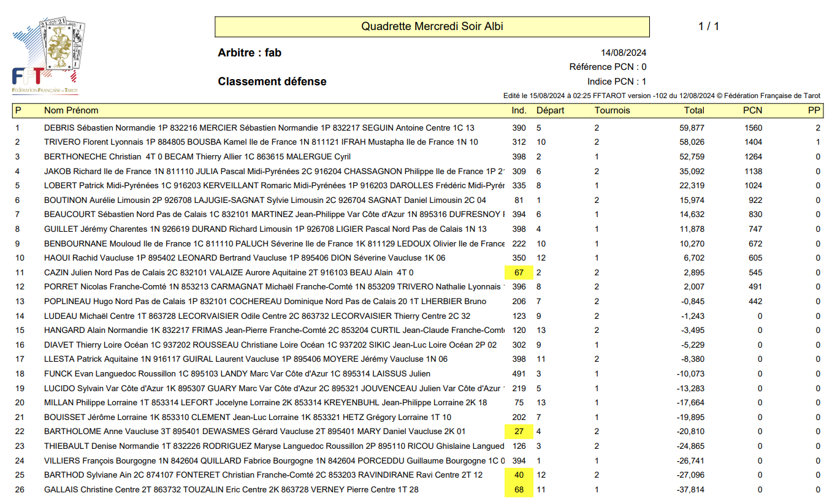Click the "Référence PCN : 0" line

tap(608, 67)
